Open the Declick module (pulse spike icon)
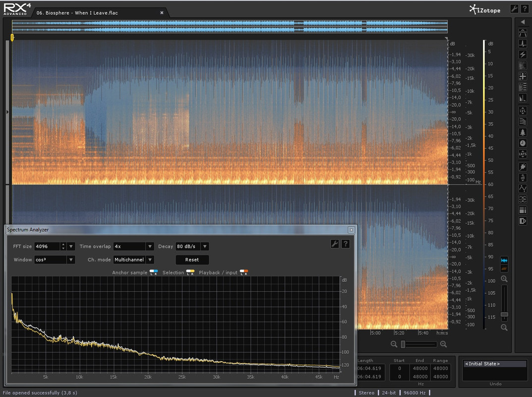This screenshot has width=532, height=397. (523, 44)
